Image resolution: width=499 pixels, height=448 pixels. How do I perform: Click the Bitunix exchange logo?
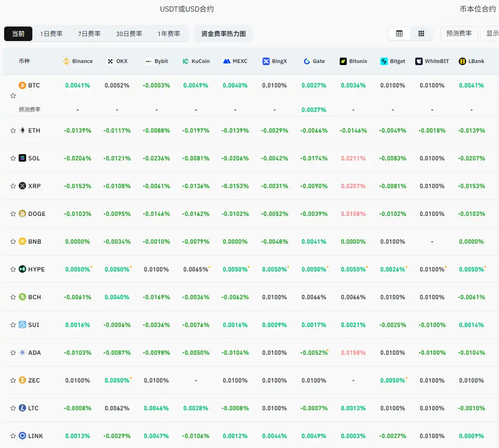[343, 61]
